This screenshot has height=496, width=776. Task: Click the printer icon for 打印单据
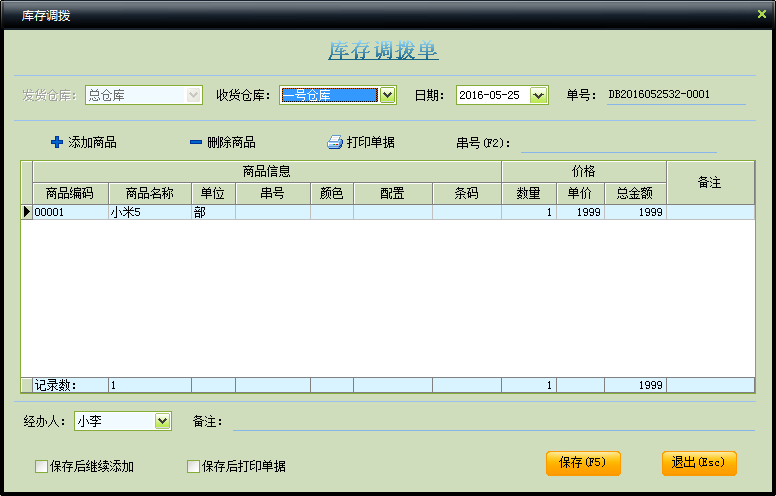pyautogui.click(x=335, y=143)
